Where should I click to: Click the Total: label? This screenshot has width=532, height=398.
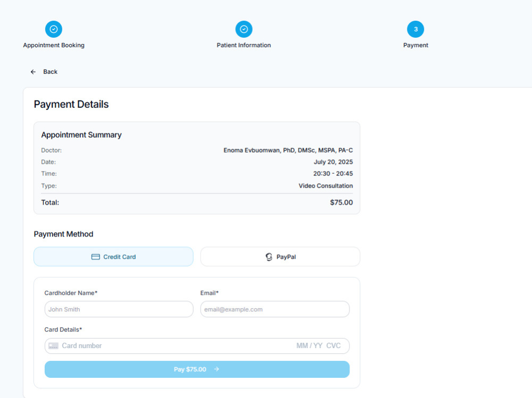50,202
